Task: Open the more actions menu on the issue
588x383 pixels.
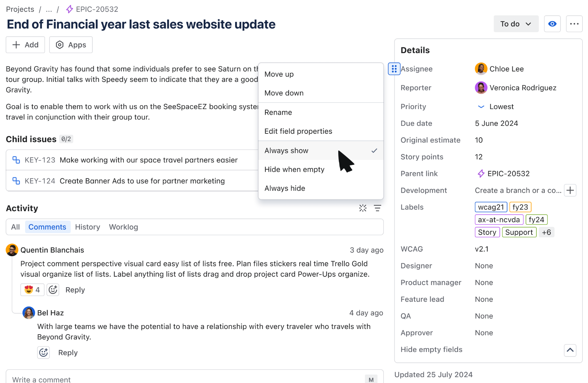Action: pyautogui.click(x=574, y=24)
